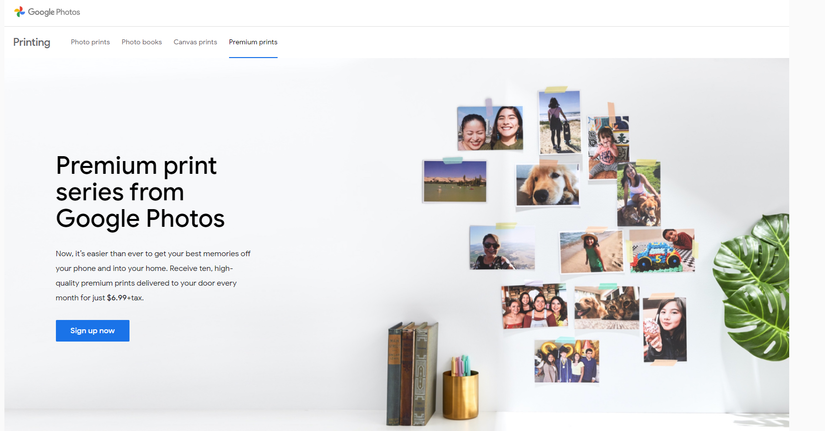
Task: Click the Premium print series headline
Action: click(140, 192)
